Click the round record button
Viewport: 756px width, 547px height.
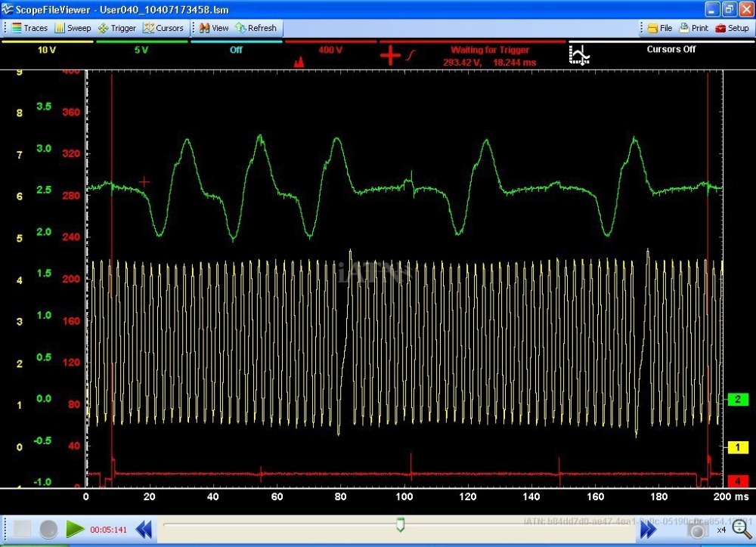(48, 529)
